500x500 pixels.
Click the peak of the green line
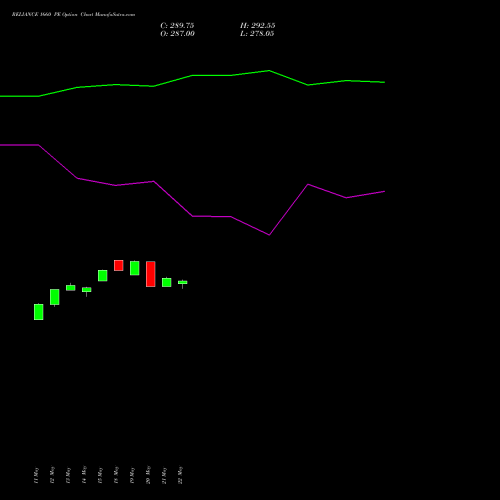point(269,71)
